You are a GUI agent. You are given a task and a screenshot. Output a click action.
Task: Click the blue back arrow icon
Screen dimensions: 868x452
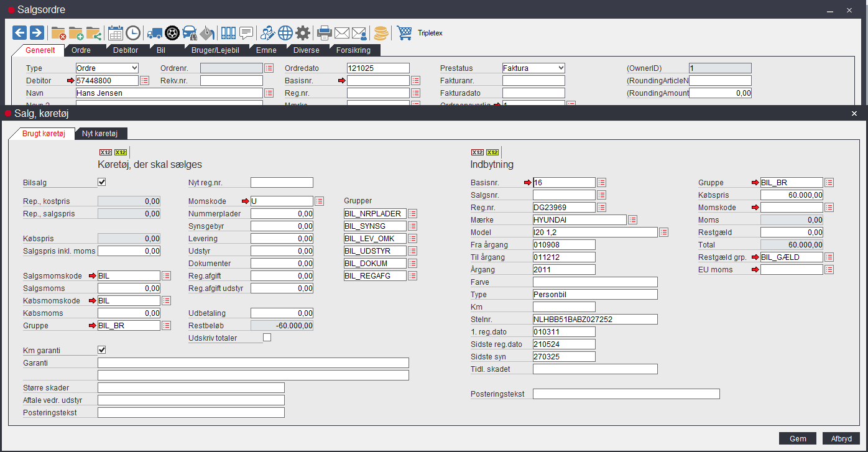pyautogui.click(x=20, y=32)
